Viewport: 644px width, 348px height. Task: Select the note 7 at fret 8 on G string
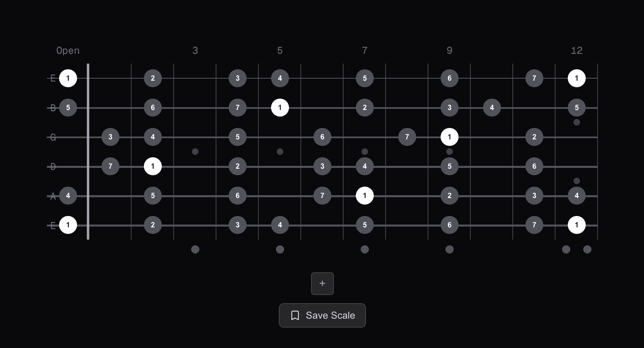(407, 137)
